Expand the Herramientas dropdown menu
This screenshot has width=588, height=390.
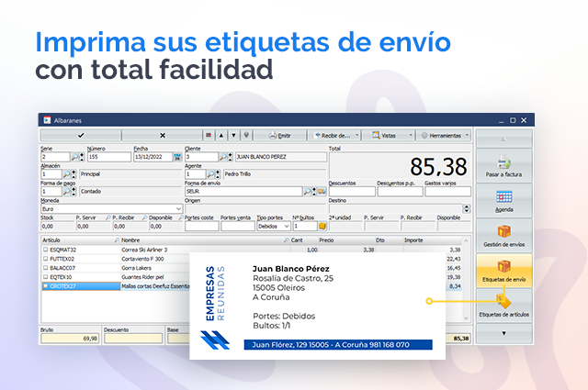(x=443, y=135)
